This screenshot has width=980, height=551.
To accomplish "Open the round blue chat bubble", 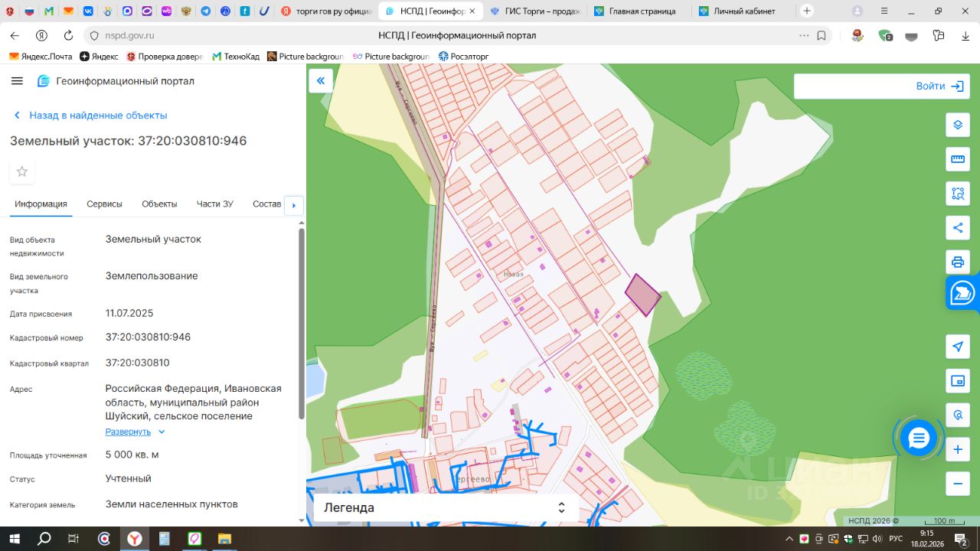I will tap(919, 438).
